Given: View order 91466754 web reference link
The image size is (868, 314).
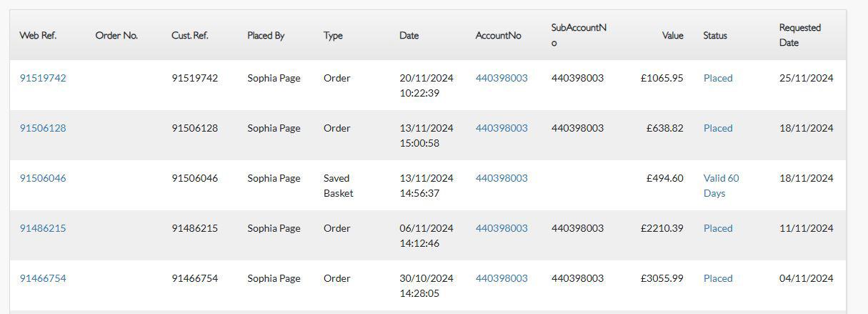Looking at the screenshot, I should pos(43,278).
